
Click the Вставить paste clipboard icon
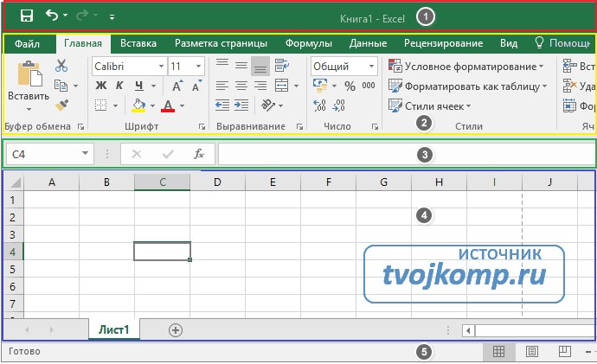click(29, 73)
